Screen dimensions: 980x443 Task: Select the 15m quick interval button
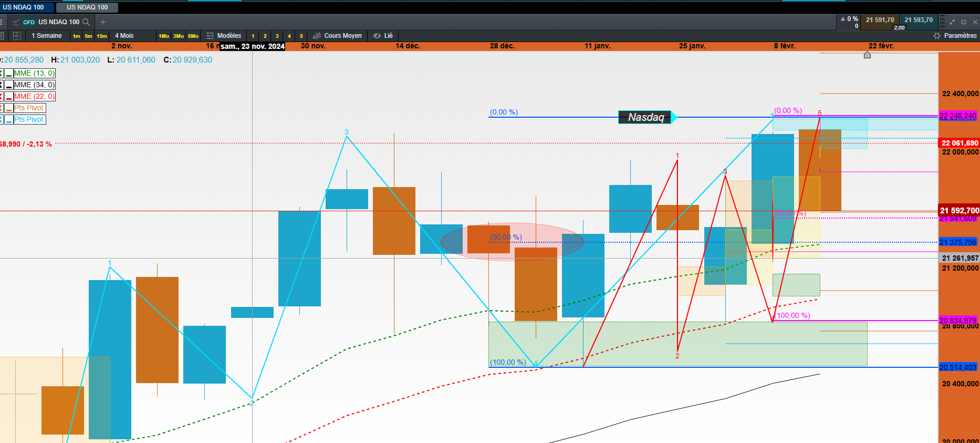(102, 36)
